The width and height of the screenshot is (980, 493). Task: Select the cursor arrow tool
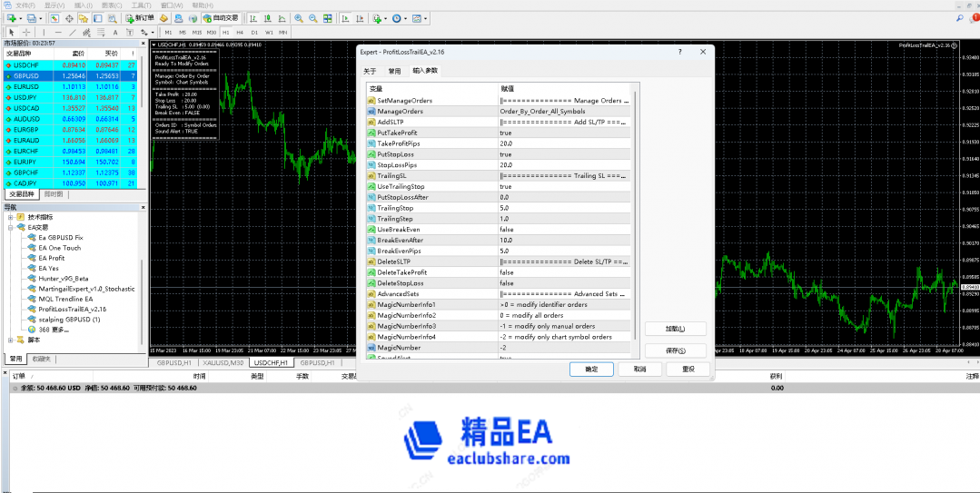pyautogui.click(x=11, y=32)
